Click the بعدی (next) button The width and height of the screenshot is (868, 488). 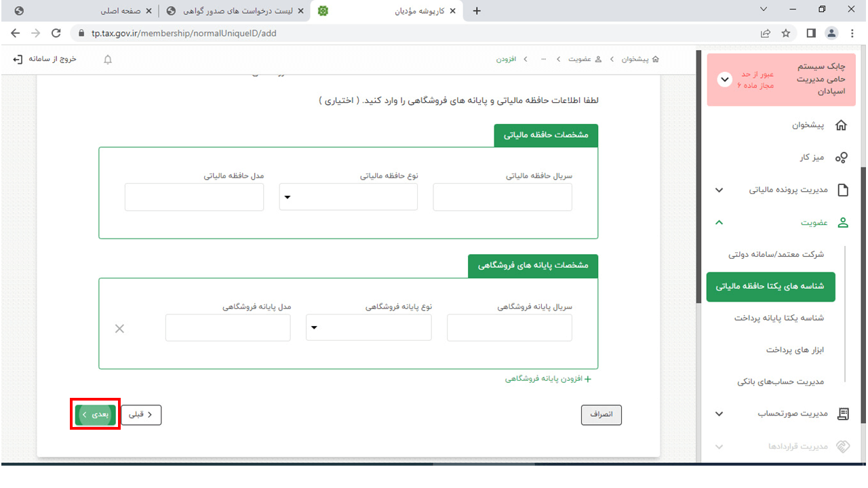click(x=96, y=414)
